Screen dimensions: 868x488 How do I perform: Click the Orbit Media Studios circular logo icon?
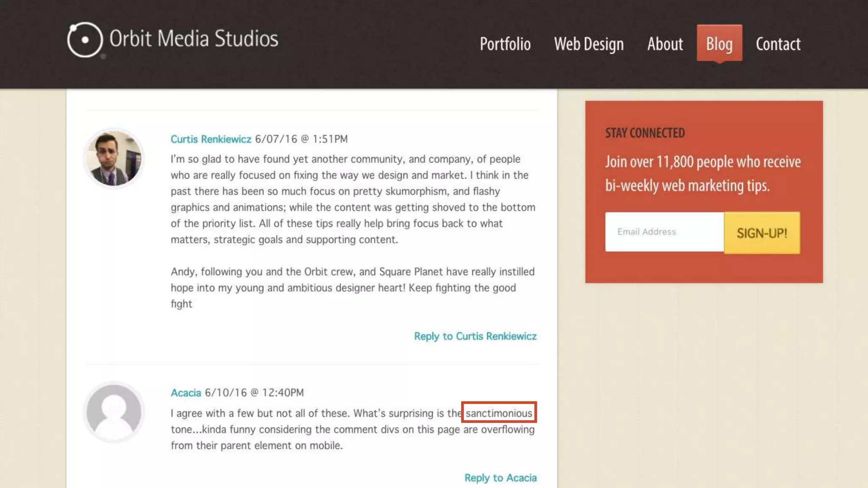[x=85, y=40]
